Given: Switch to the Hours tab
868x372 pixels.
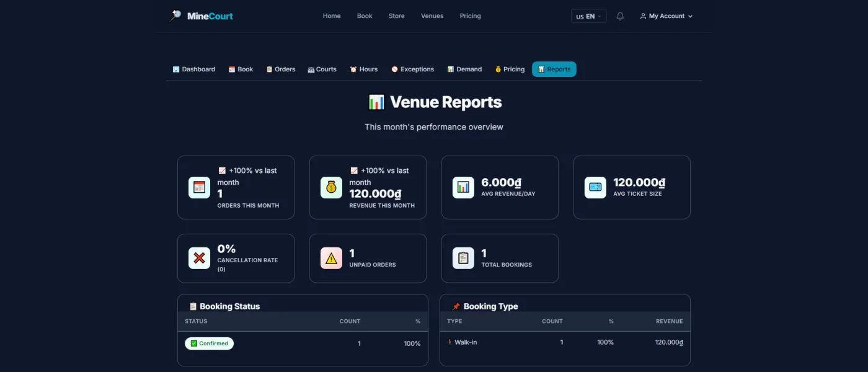Looking at the screenshot, I should click(x=364, y=69).
